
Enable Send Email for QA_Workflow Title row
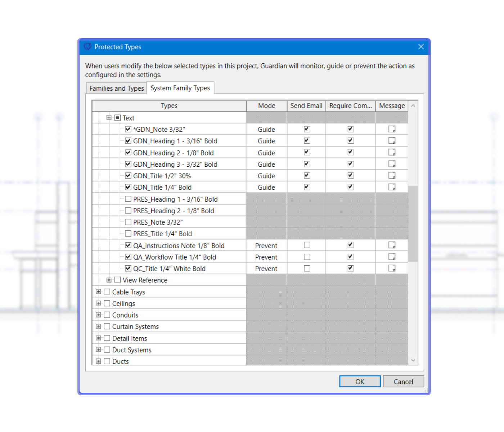click(307, 257)
